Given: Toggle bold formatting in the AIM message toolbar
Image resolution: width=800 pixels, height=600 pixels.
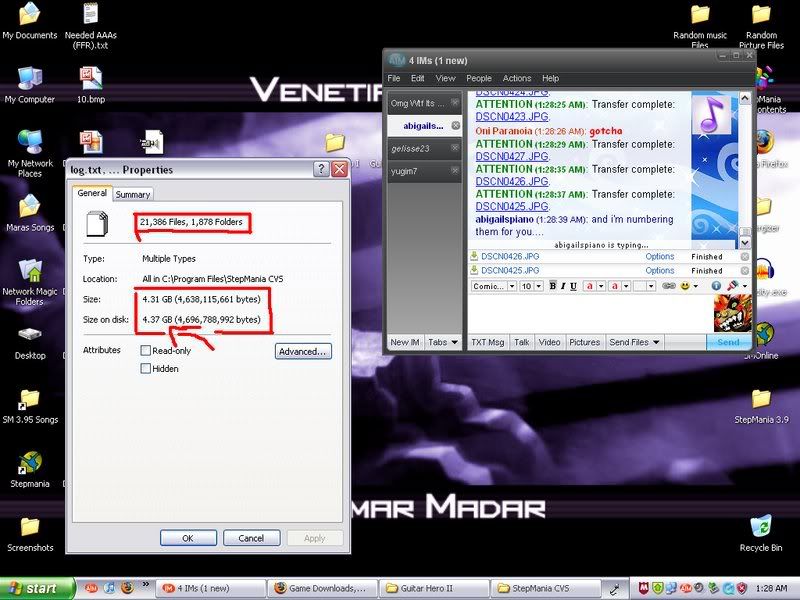Looking at the screenshot, I should point(552,286).
